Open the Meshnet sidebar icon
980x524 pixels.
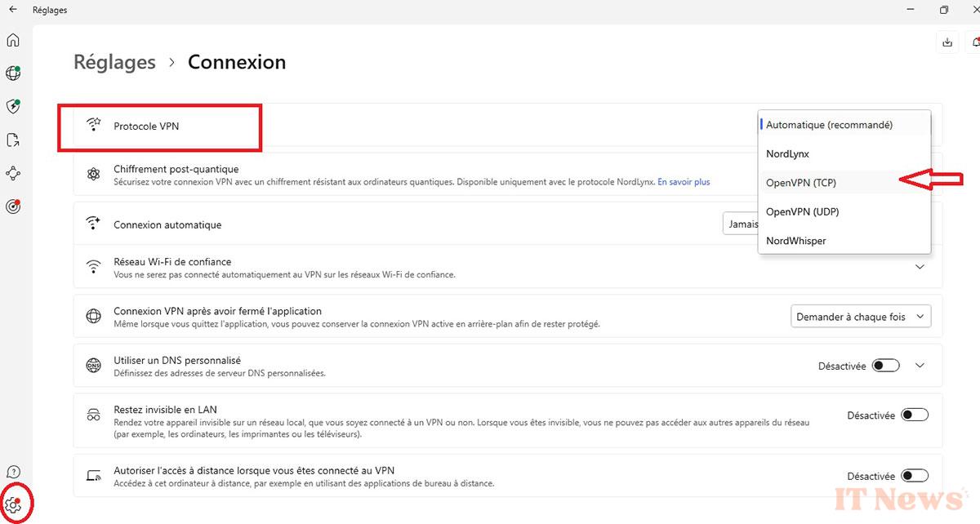coord(13,173)
